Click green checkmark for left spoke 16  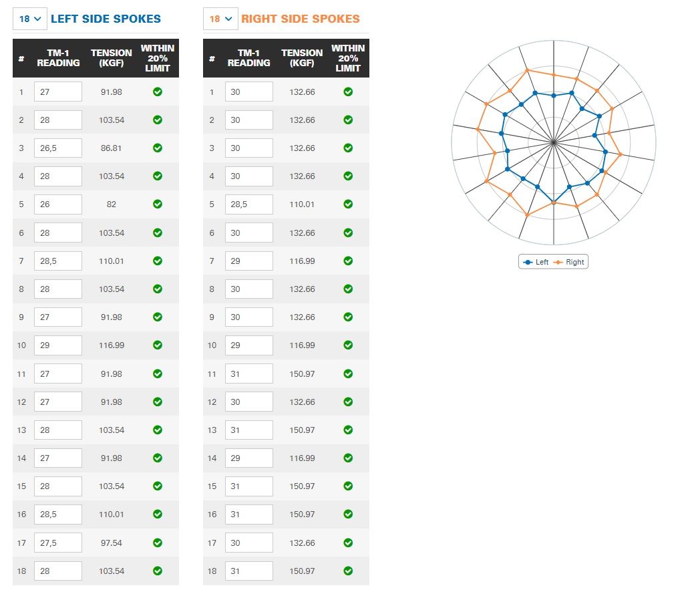pyautogui.click(x=158, y=514)
